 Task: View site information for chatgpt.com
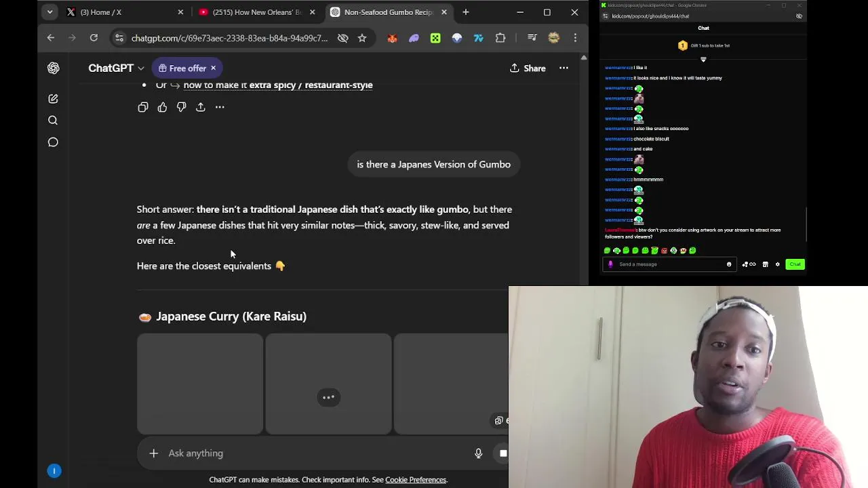pyautogui.click(x=119, y=39)
